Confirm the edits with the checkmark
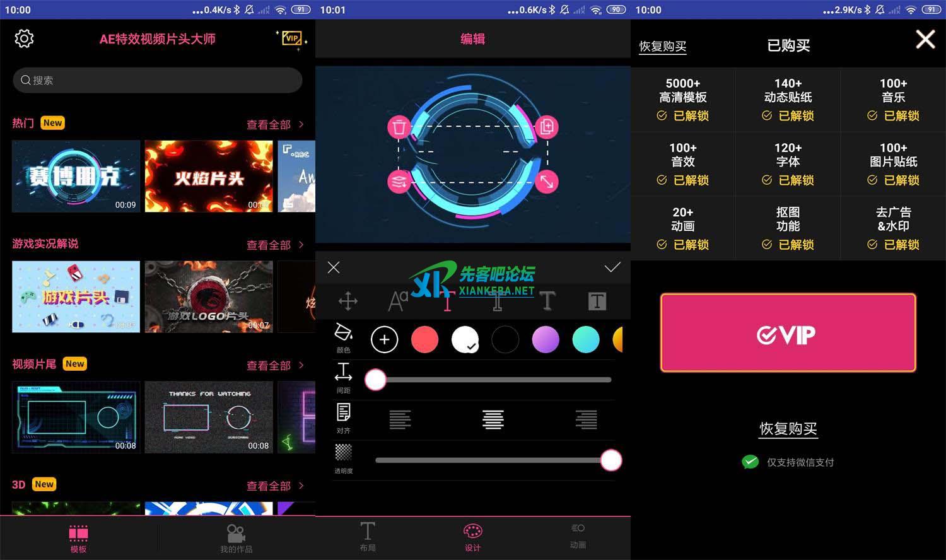The width and height of the screenshot is (946, 560). coord(612,267)
